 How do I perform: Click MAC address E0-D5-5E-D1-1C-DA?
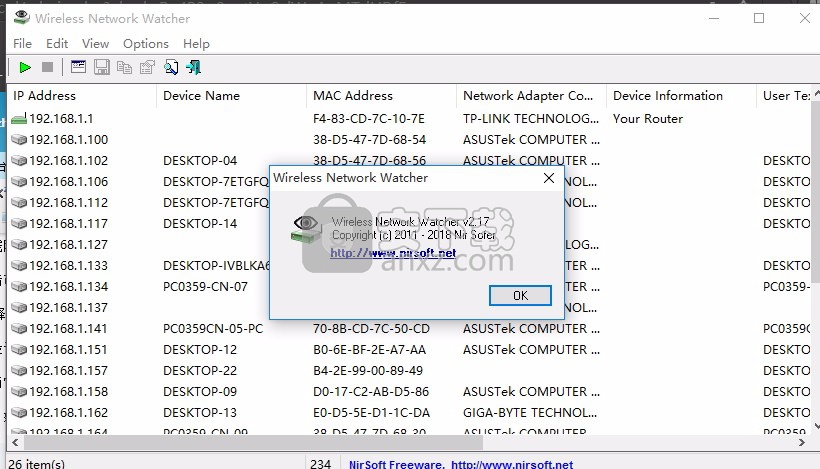[371, 413]
